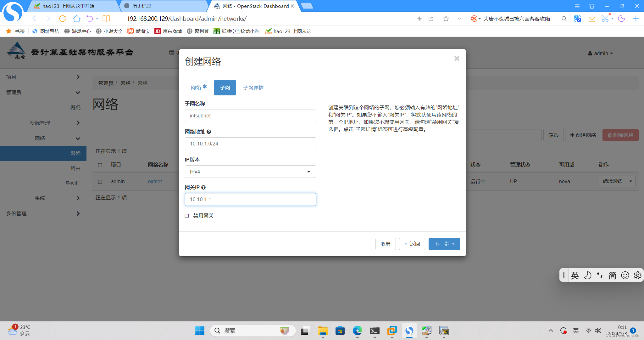Click the 网关IP input field
Viewport: 644px width, 340px height.
[x=250, y=199]
